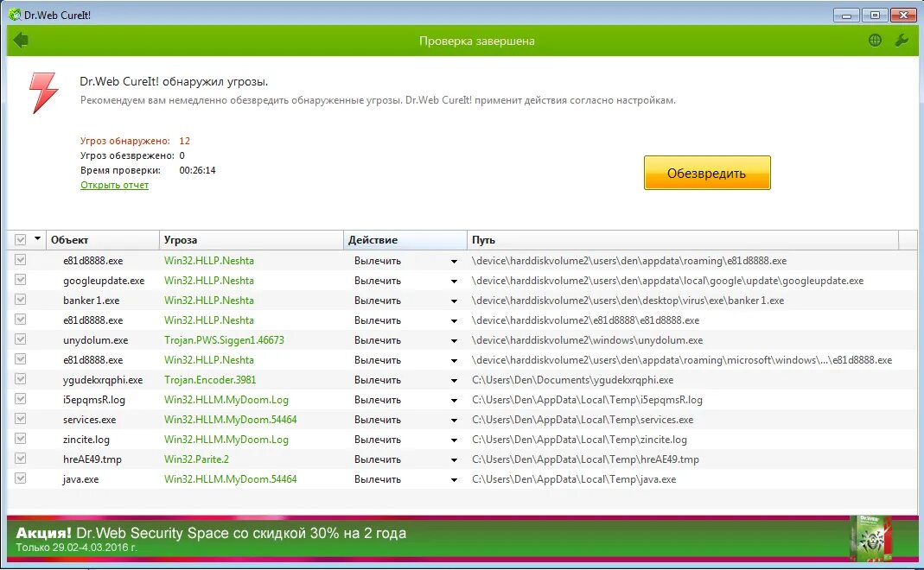Uncheck the googleupdate.exe row checkbox
The image size is (924, 570).
point(21,280)
